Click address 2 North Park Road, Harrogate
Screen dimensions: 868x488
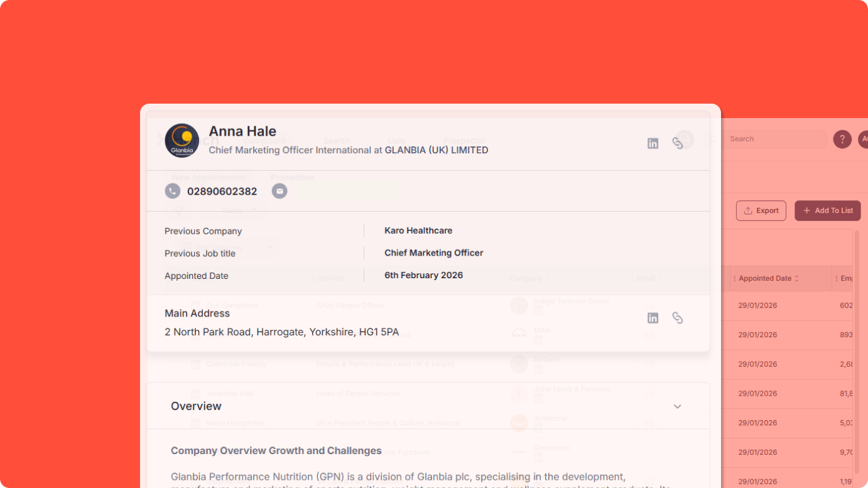point(281,332)
